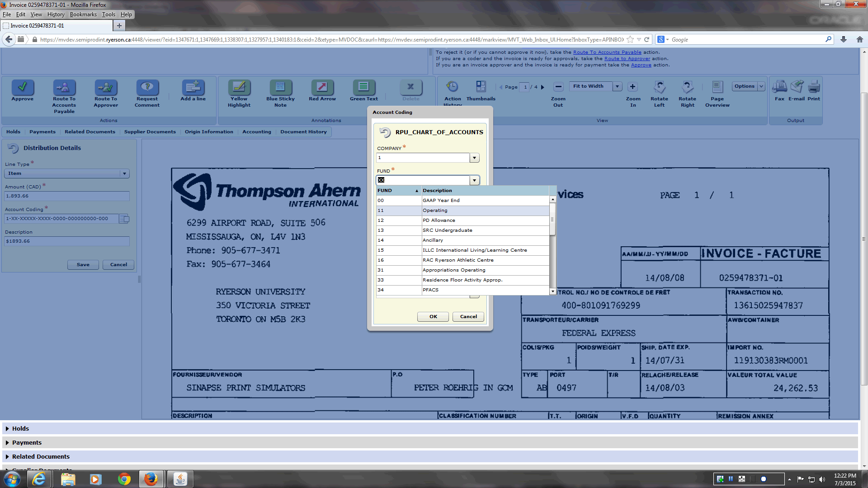Rotate the page left
868x488 pixels.
tap(659, 87)
